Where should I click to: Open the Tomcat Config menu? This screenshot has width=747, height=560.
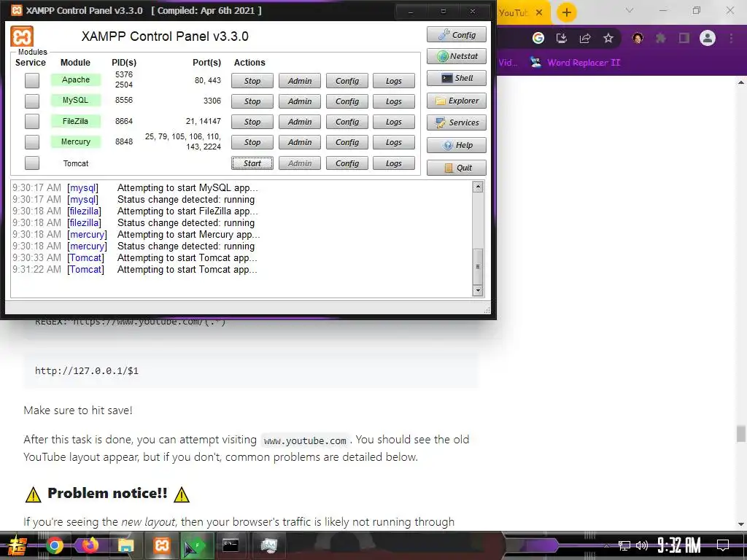click(x=347, y=163)
